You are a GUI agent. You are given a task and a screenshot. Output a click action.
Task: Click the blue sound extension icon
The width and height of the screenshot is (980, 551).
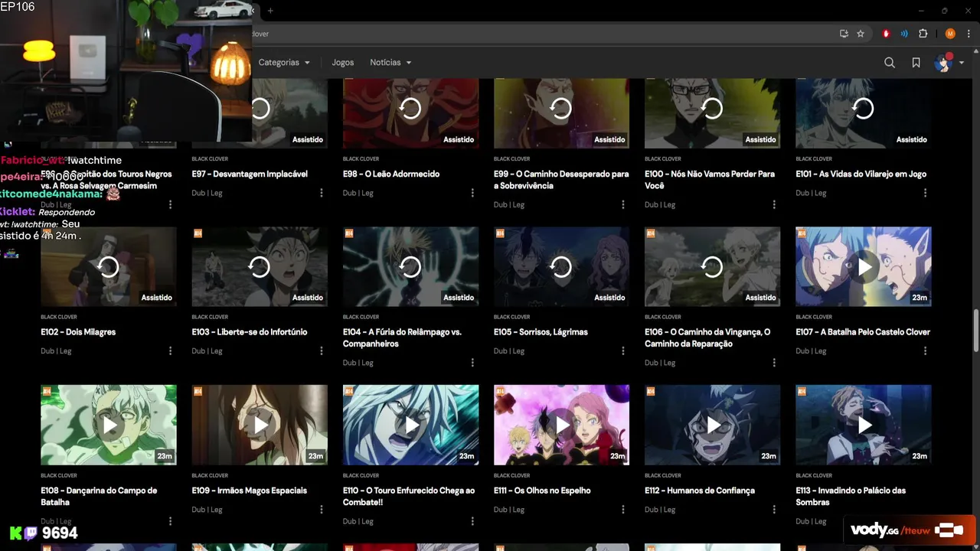point(904,34)
